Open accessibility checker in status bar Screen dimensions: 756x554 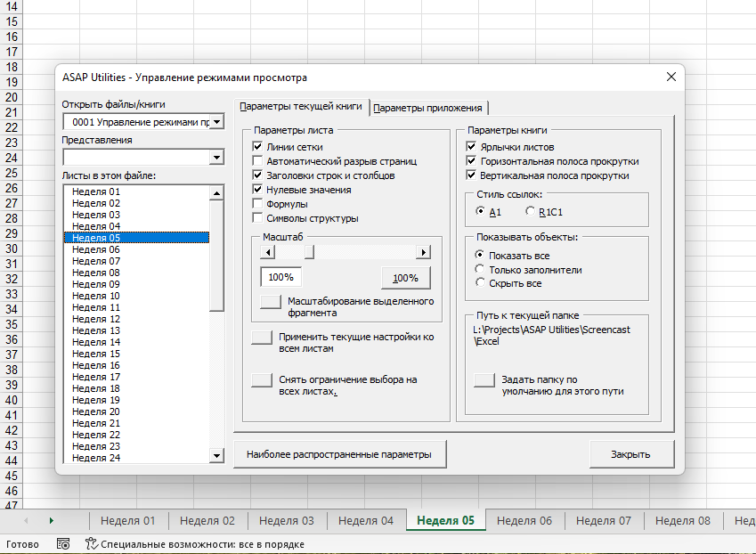(195, 544)
